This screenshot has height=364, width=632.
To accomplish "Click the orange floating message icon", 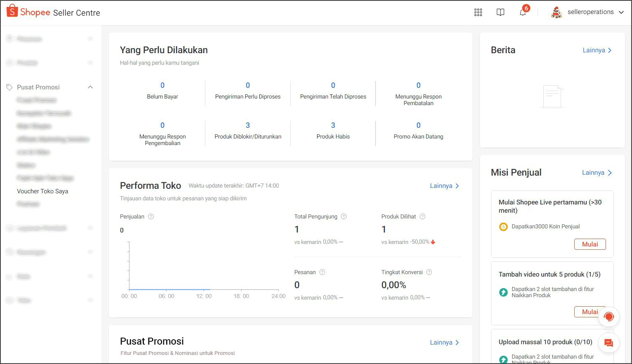I will click(x=609, y=343).
